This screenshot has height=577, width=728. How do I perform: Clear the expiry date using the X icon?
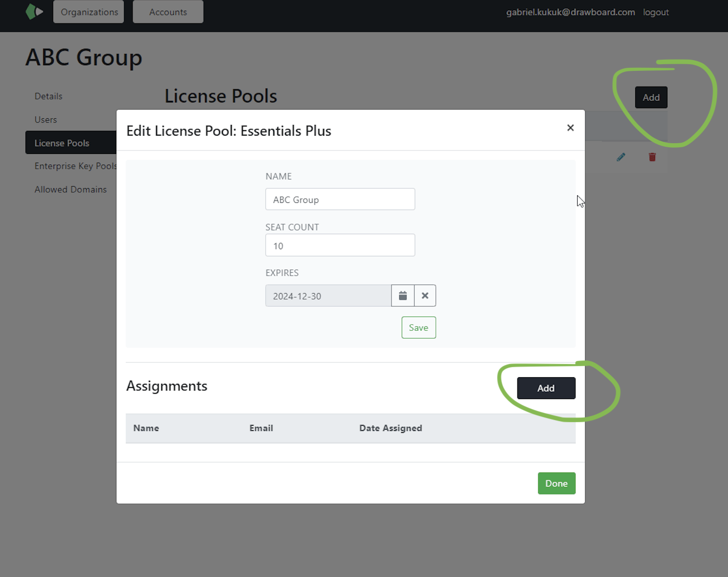tap(425, 296)
